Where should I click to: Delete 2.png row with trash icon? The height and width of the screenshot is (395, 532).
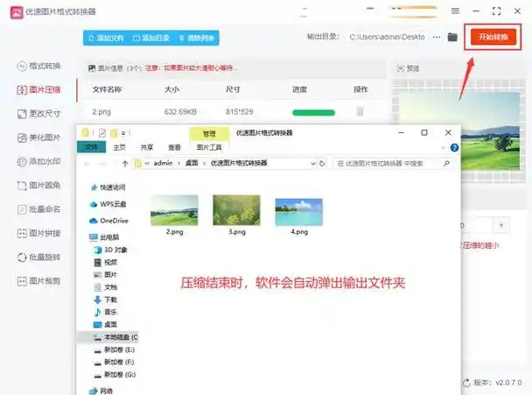[360, 111]
